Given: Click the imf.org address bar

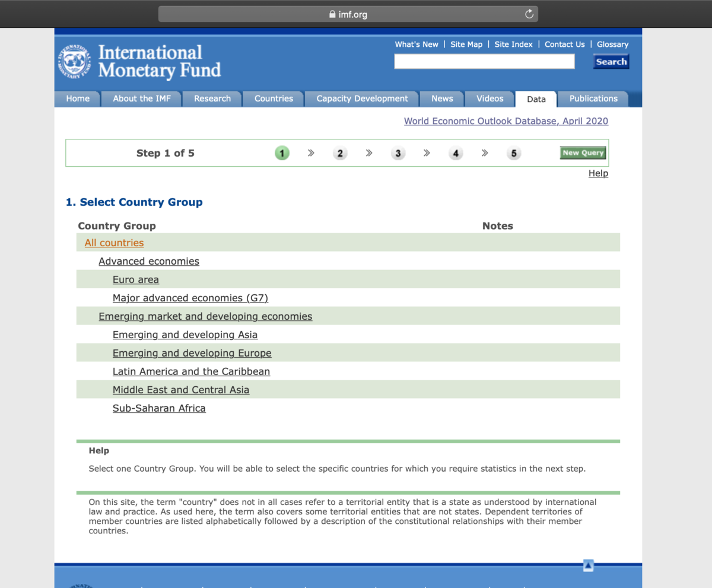Looking at the screenshot, I should (348, 14).
